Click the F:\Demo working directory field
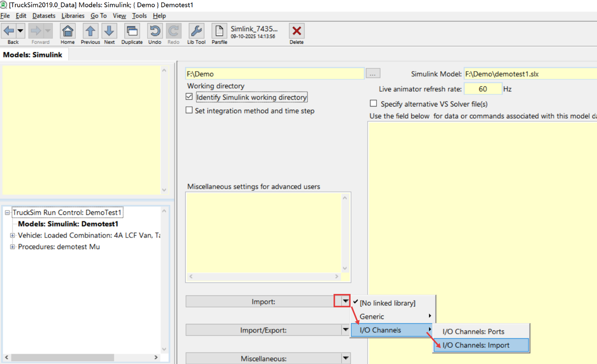Image resolution: width=597 pixels, height=364 pixels. (275, 74)
